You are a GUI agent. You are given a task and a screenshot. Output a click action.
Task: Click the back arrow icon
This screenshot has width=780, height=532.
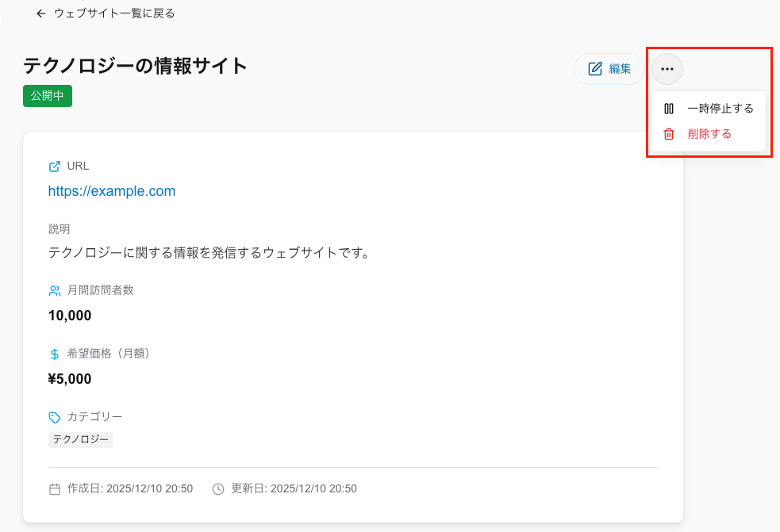point(41,13)
